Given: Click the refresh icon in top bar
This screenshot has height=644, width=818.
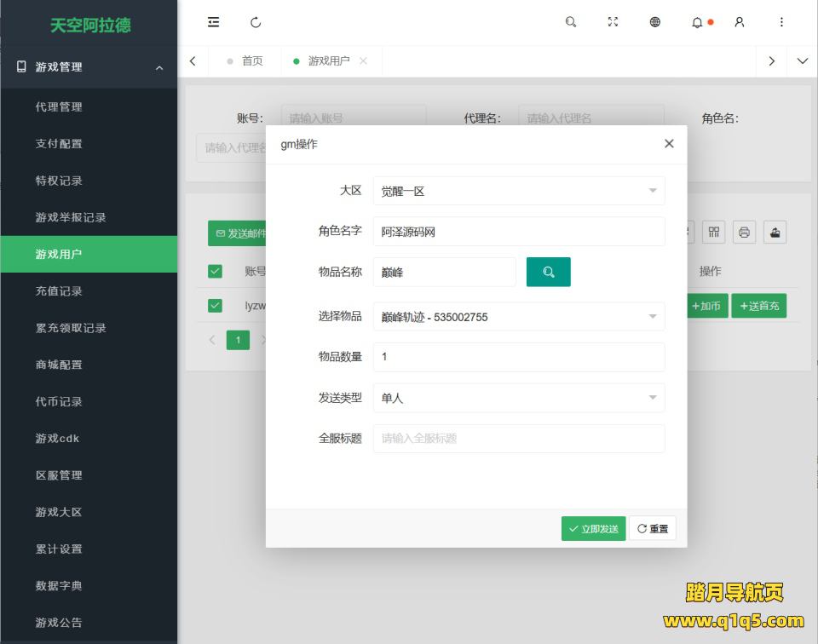Looking at the screenshot, I should [x=256, y=22].
